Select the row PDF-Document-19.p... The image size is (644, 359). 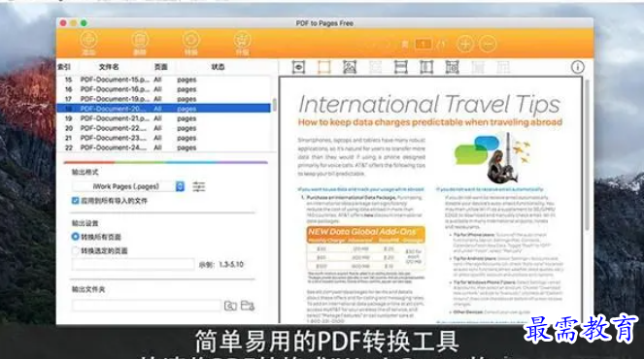coord(163,99)
